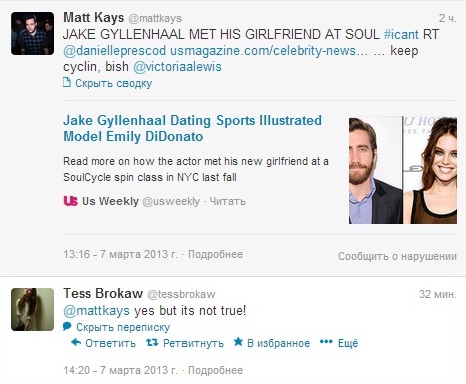466x384 pixels.
Task: Open usmagazine.com celebrity-news link
Action: point(269,51)
